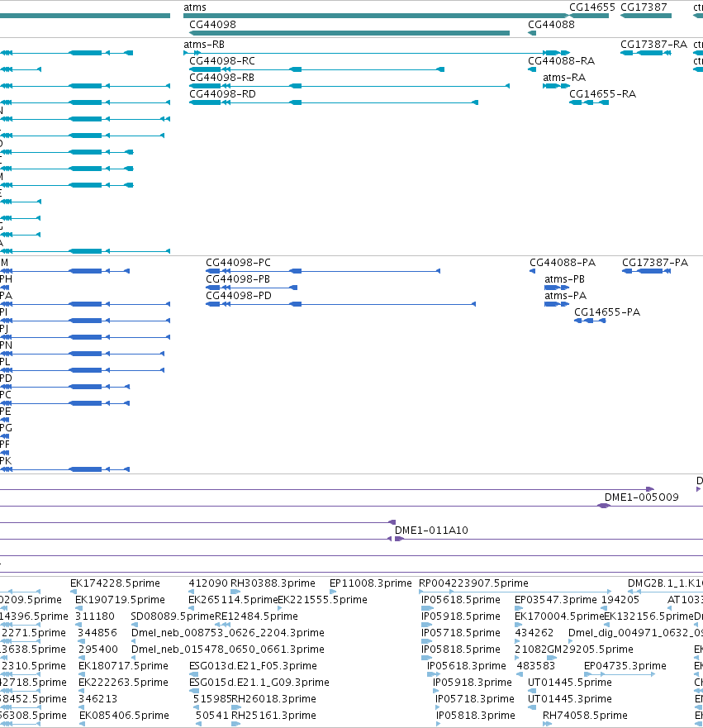Click the EK221555.5prime label
Screen dimensions: 703x728
point(323,600)
